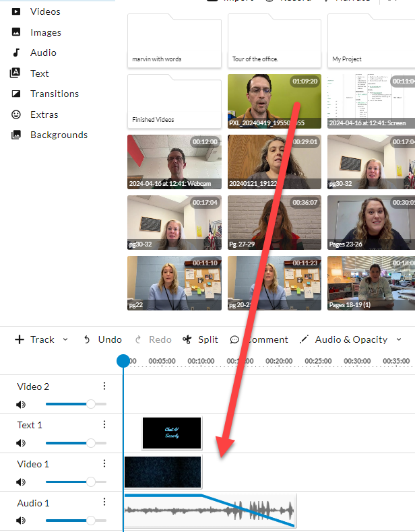
Task: Click the Split button label
Action: pos(208,339)
